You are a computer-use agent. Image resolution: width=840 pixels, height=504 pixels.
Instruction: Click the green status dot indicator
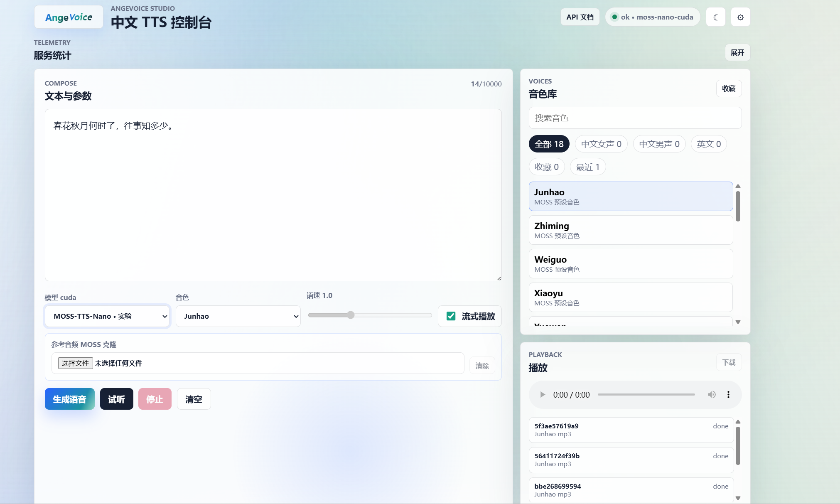point(614,17)
